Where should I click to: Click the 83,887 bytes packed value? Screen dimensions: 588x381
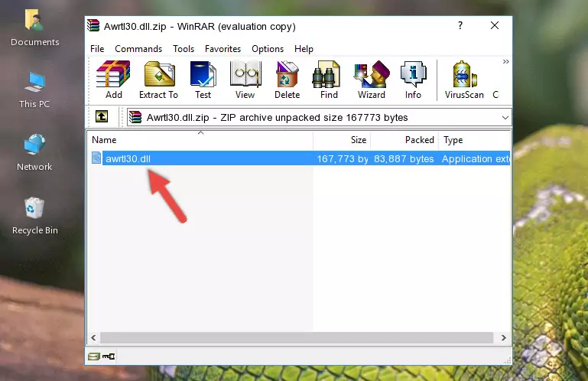pyautogui.click(x=404, y=159)
